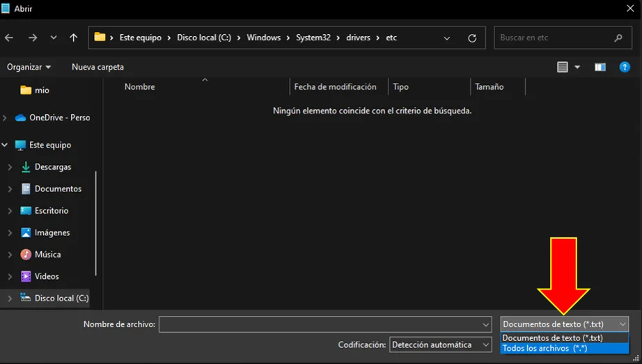
Task: Expand the Imágenes tree node
Action: click(10, 232)
